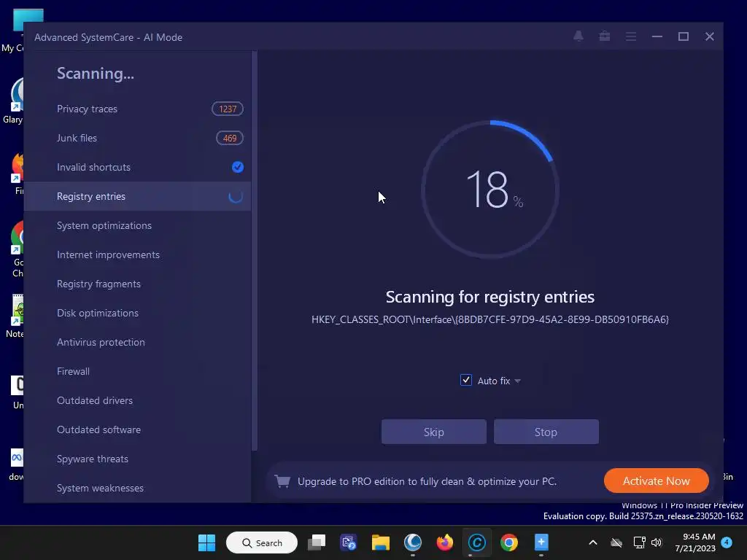Image resolution: width=747 pixels, height=560 pixels.
Task: Open the network tray icon
Action: point(639,542)
